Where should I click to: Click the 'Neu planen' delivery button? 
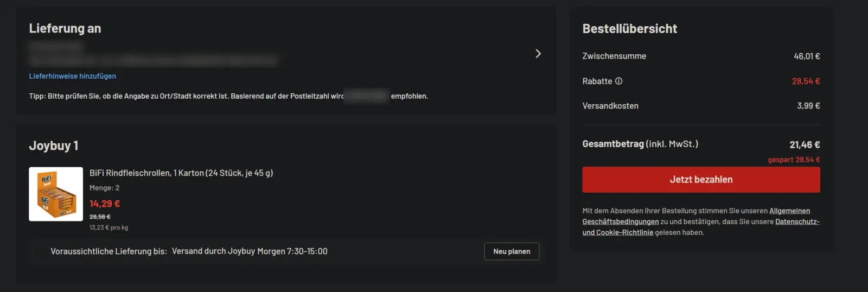coord(512,251)
